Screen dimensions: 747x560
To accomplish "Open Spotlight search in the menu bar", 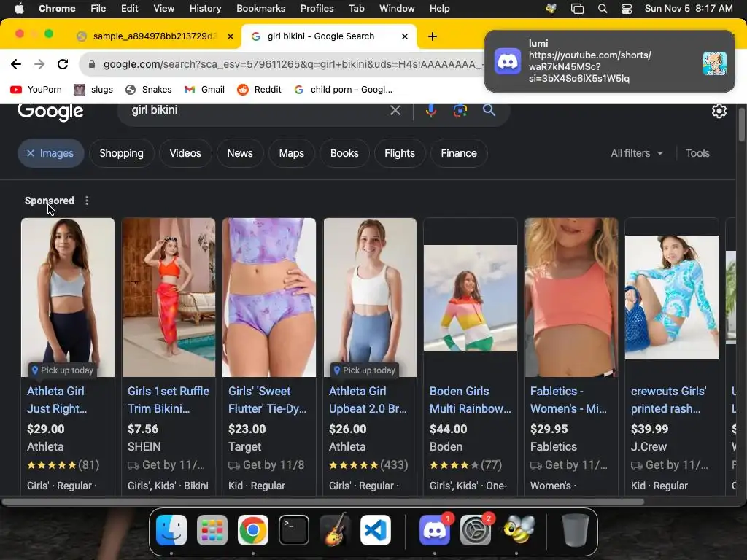I will 602,9.
